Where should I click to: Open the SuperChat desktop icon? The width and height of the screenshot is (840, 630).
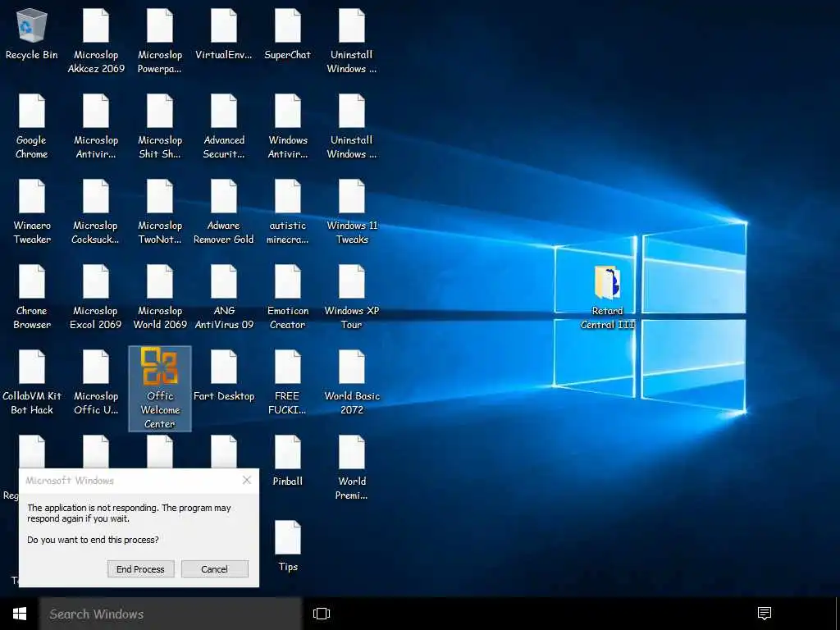pos(288,34)
